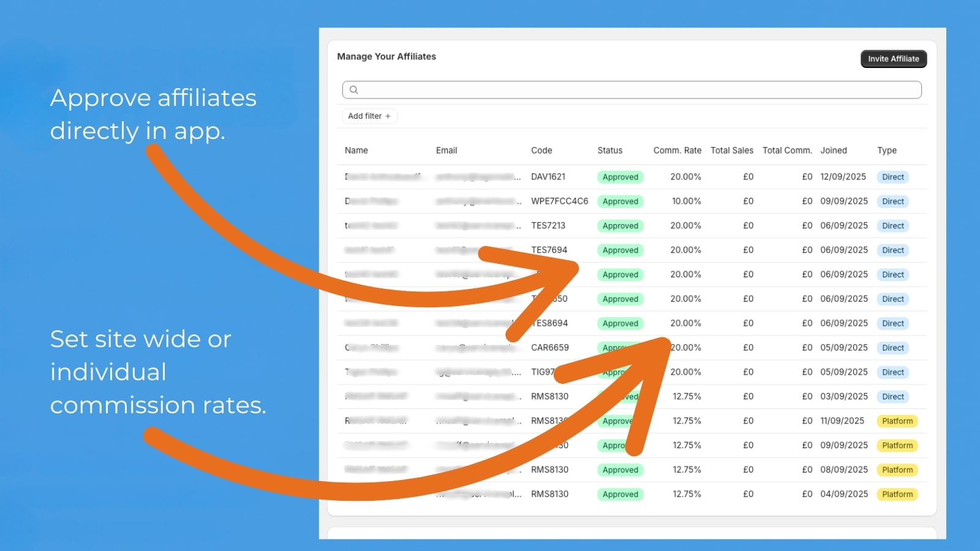
Task: Select the Direct badge for WPE7FCC4C6
Action: [893, 201]
